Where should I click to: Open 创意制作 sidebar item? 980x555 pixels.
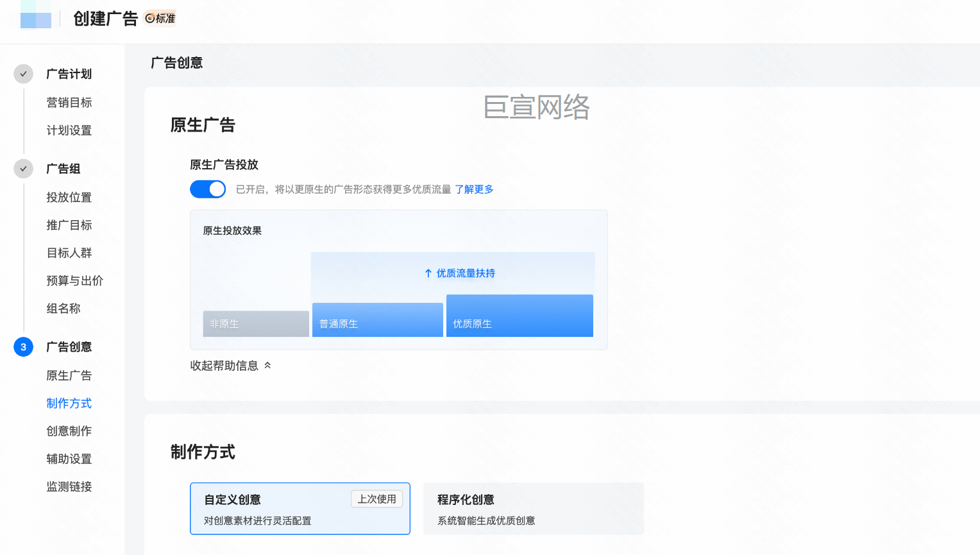tap(69, 431)
